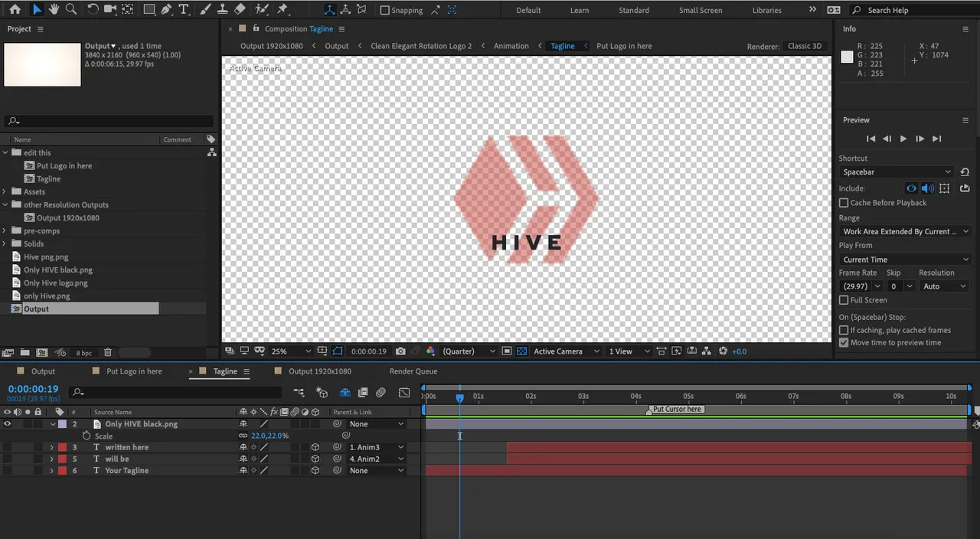Expand the Assets folder
Screen dimensions: 980x539
click(x=5, y=192)
